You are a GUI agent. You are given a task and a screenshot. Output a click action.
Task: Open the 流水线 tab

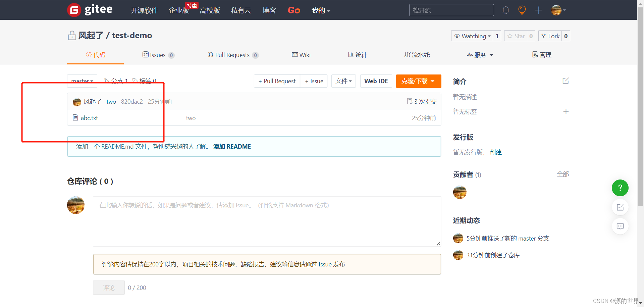pos(417,55)
